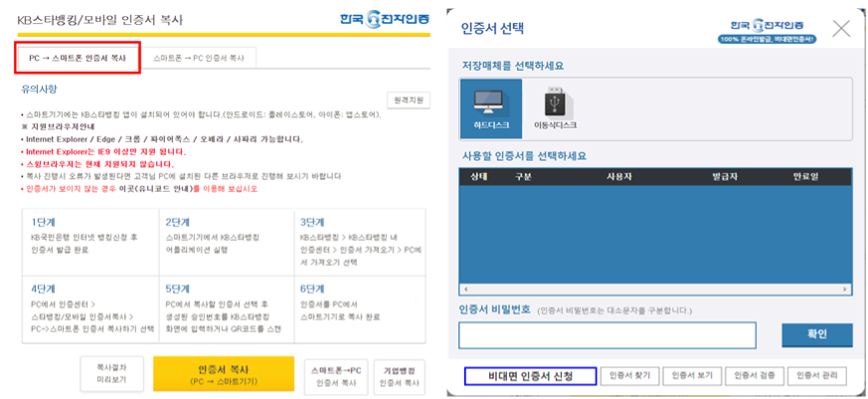Click 비대면 인증서 신청 button
868x399 pixels.
pos(530,376)
